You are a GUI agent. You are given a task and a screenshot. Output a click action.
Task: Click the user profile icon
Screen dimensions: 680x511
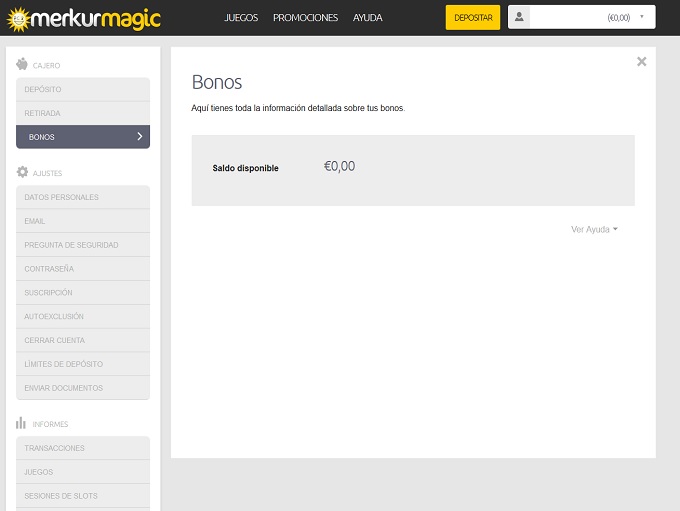[x=520, y=17]
